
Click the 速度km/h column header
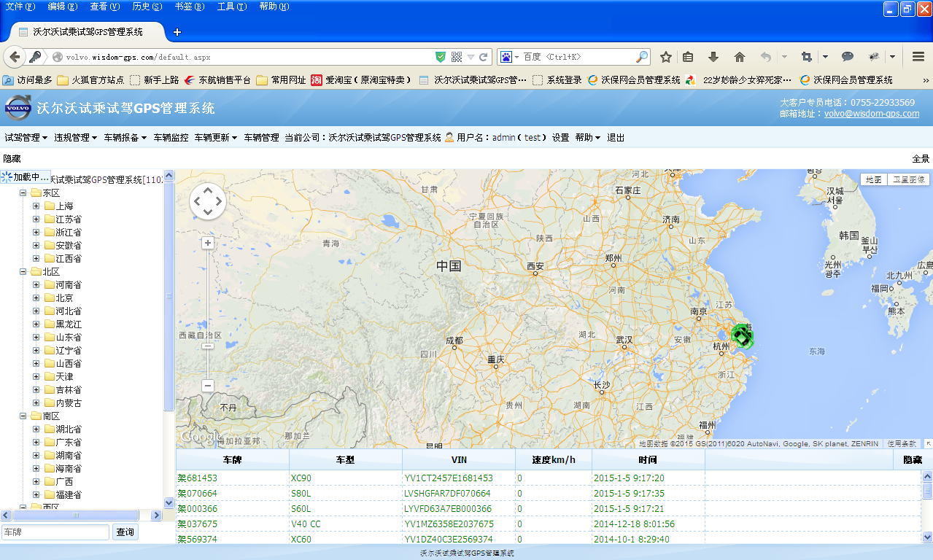tap(554, 460)
